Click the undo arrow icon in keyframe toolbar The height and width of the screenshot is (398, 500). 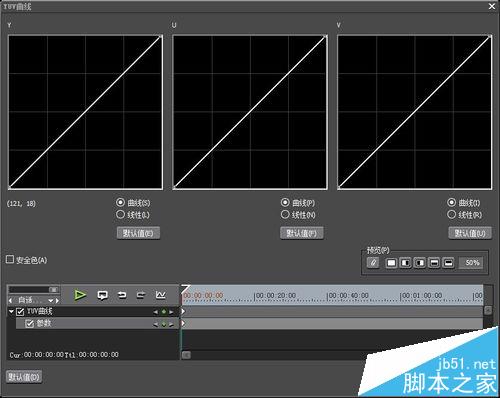coord(122,295)
